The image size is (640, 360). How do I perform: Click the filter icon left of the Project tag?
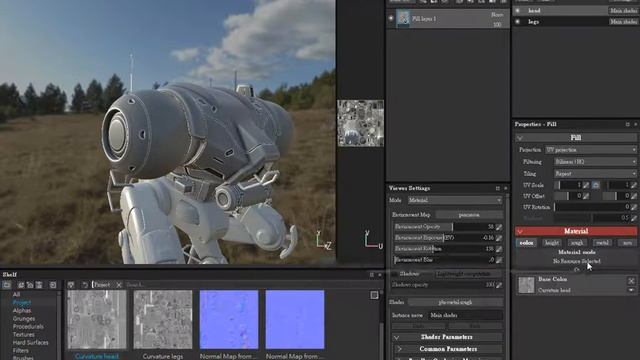click(x=71, y=285)
